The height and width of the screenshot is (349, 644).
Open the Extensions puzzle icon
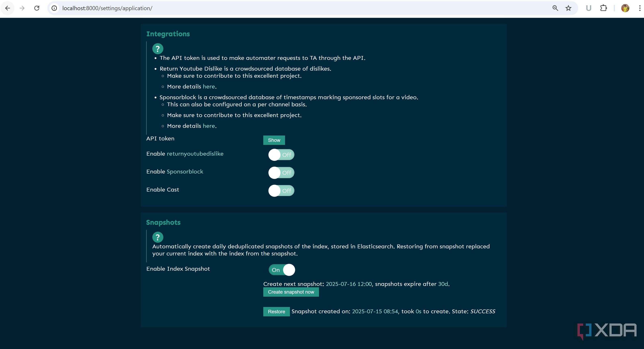(604, 8)
